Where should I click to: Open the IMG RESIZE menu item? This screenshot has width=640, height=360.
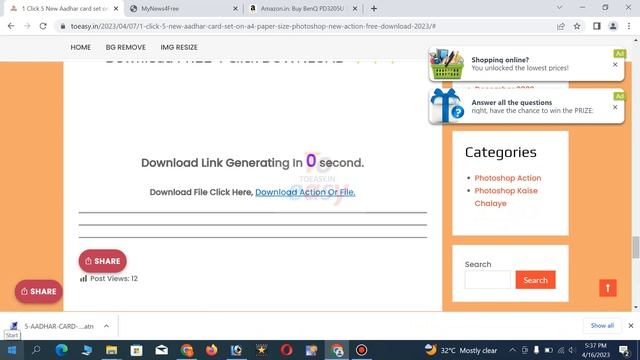[x=179, y=47]
